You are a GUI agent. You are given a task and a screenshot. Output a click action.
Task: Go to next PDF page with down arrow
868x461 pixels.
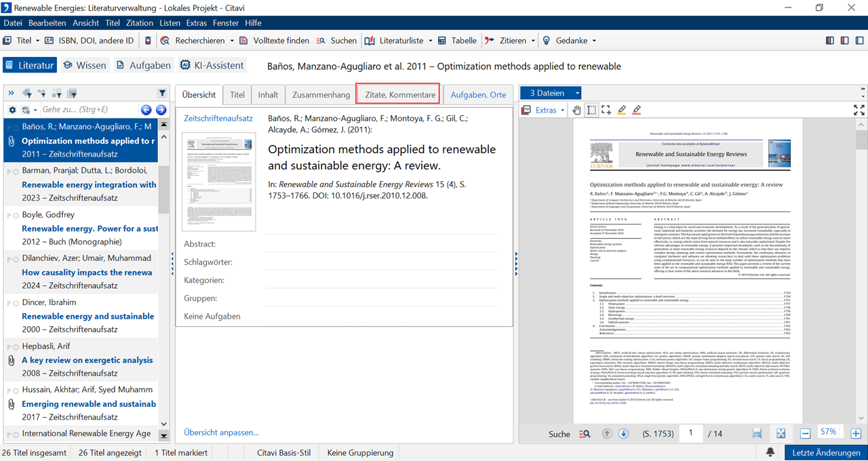(x=623, y=433)
